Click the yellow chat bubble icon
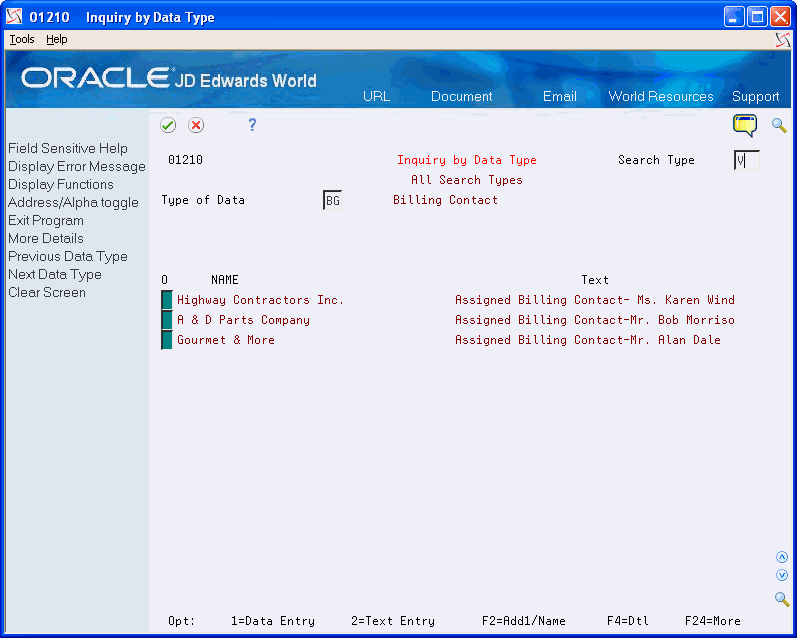Image resolution: width=797 pixels, height=638 pixels. click(745, 126)
